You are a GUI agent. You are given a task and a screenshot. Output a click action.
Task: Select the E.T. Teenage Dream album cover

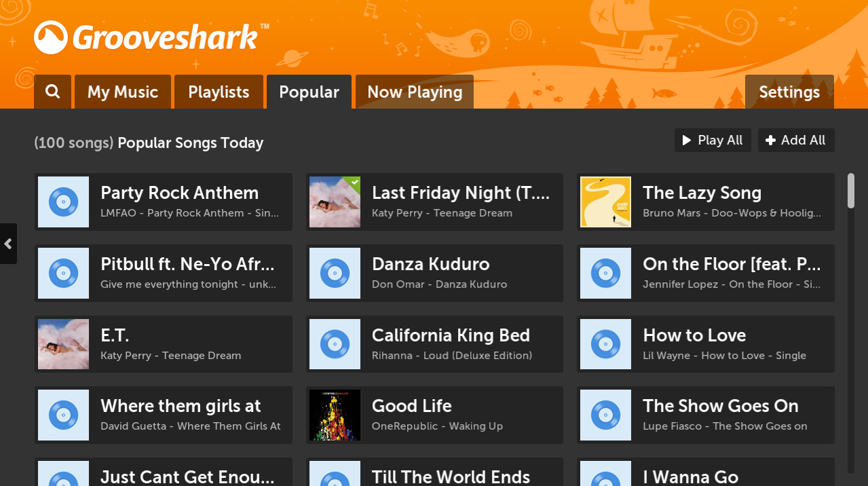point(63,344)
